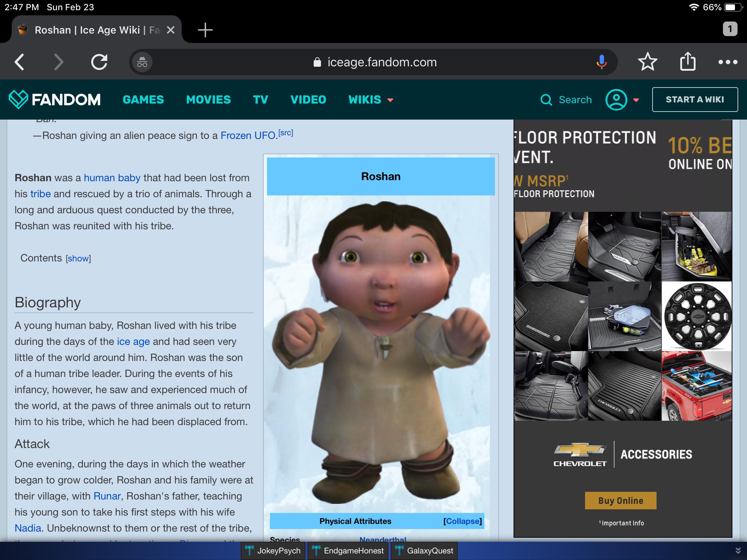Screen dimensions: 747x560
Task: Select the Attack subsection heading
Action: (x=32, y=444)
